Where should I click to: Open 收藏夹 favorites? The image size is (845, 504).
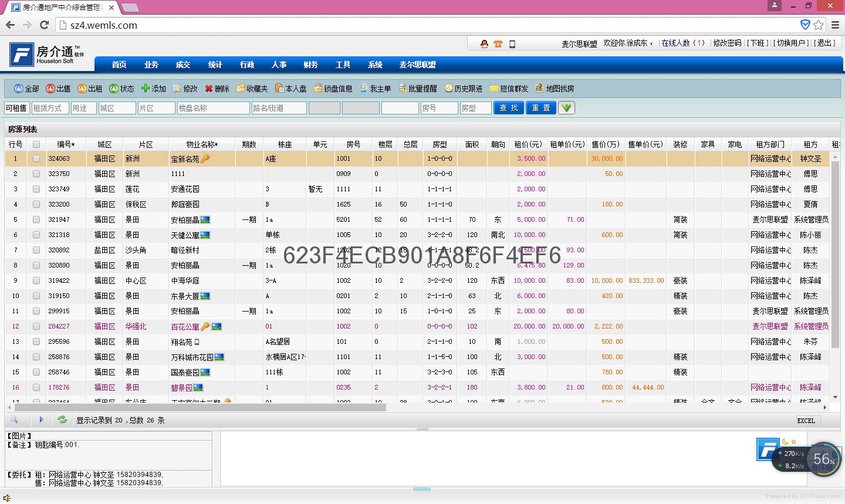[252, 89]
